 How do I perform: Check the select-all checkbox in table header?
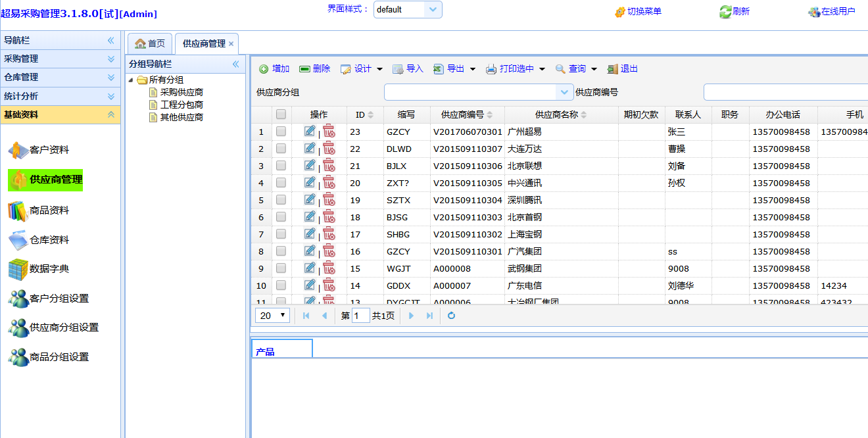281,114
